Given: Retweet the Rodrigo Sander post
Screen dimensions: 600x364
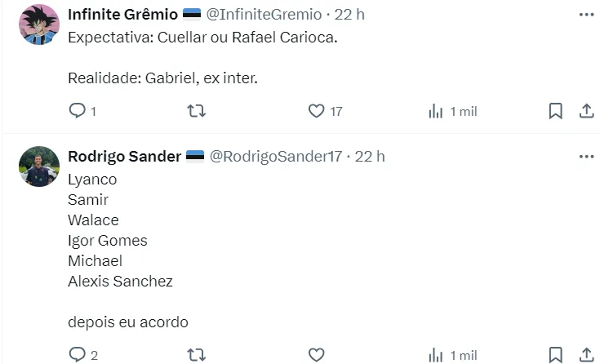Looking at the screenshot, I should click(196, 354).
